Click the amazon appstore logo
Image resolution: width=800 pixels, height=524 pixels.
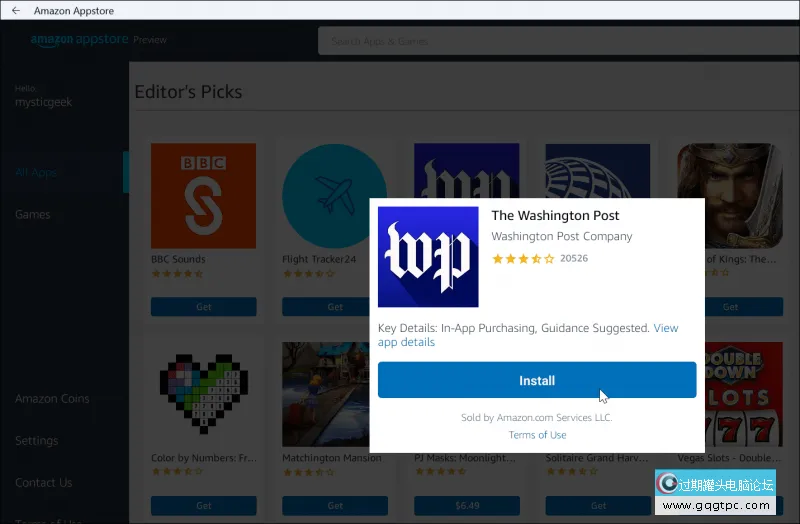coord(79,40)
